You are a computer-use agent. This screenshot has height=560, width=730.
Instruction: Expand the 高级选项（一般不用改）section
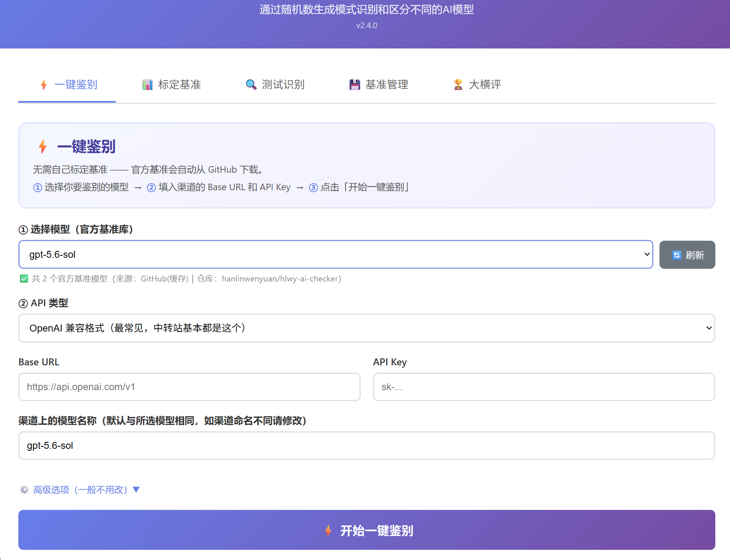point(80,490)
